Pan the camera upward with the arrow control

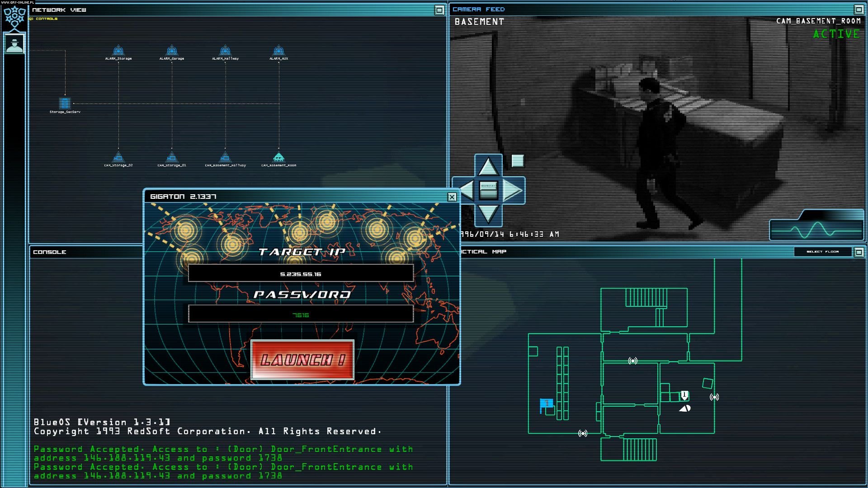(x=488, y=166)
